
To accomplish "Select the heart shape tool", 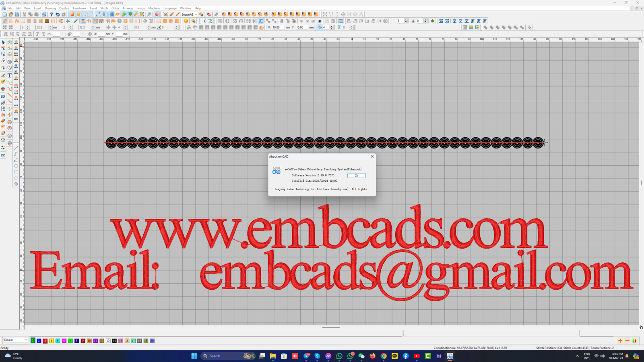I will [x=10, y=68].
